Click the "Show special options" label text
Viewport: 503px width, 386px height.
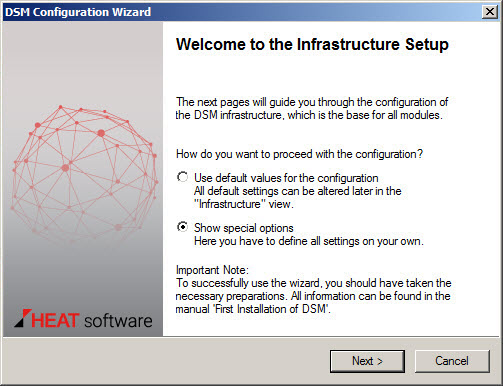click(244, 228)
